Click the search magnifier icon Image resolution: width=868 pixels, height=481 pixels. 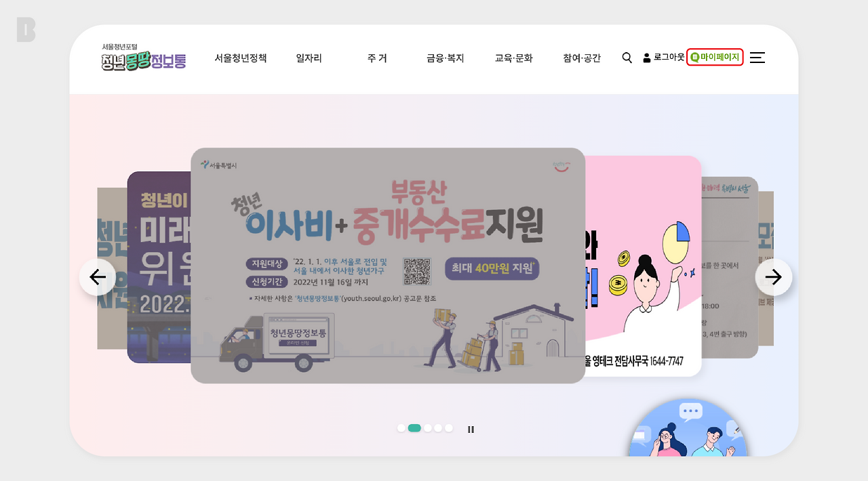[627, 58]
